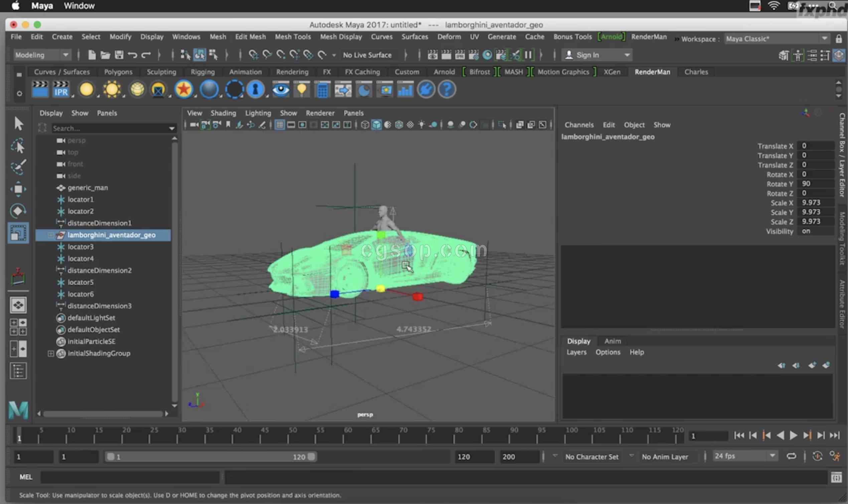Click the light bulb shelf icon
Viewport: 848px width, 504px height.
click(301, 90)
